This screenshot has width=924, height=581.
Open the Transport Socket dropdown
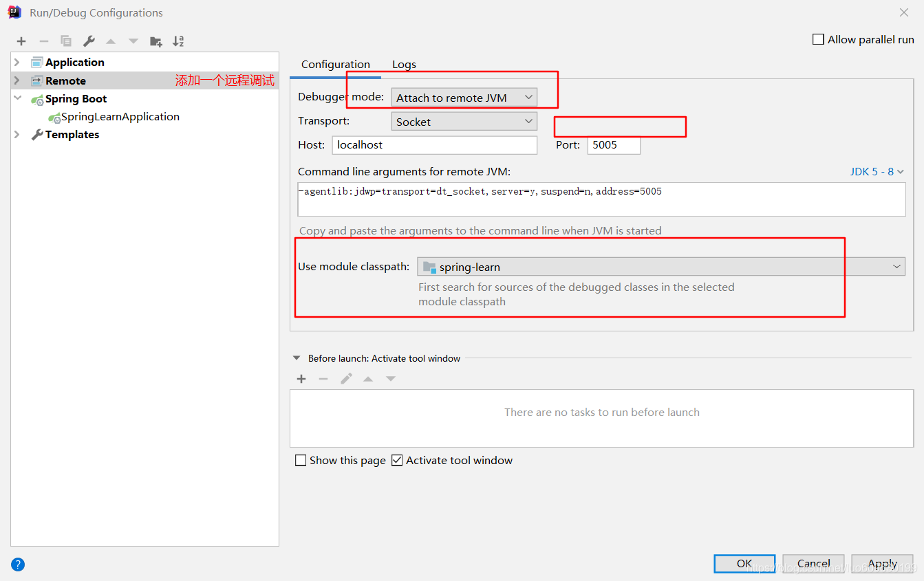click(464, 122)
